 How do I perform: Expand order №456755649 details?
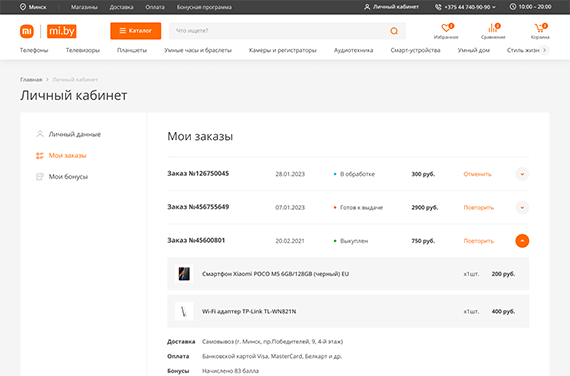(522, 208)
